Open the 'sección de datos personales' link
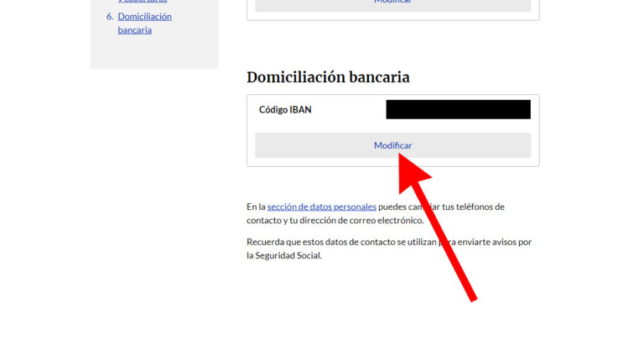Viewport: 644px width, 356px height. click(321, 207)
